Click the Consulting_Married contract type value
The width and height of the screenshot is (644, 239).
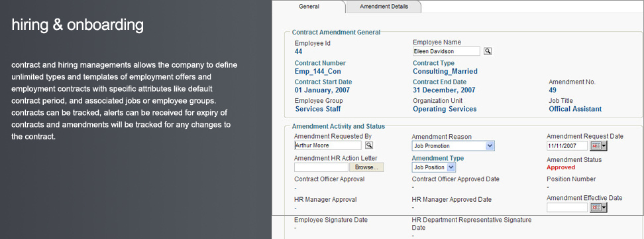coord(445,71)
